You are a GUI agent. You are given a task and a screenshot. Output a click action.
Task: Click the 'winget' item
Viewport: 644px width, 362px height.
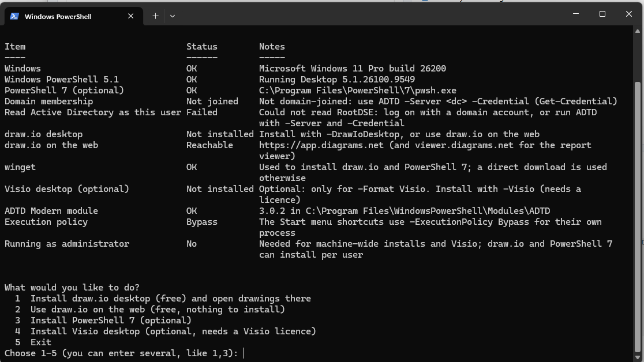click(20, 167)
